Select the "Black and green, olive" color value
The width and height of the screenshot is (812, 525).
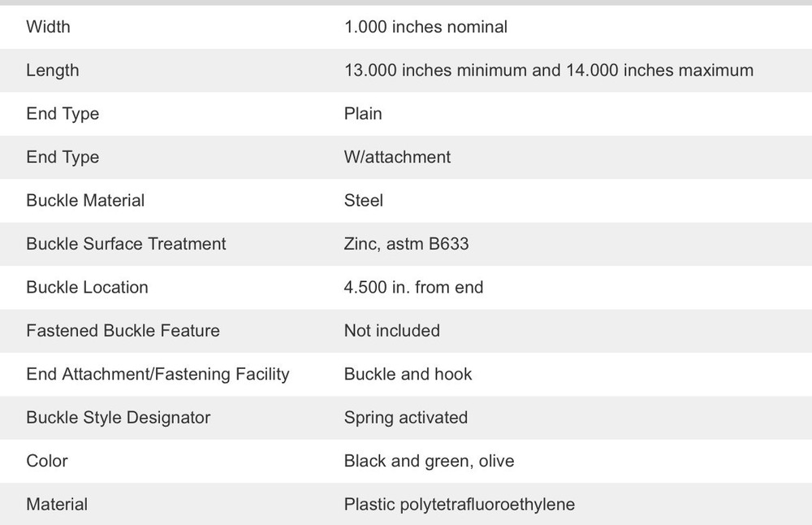click(x=429, y=462)
